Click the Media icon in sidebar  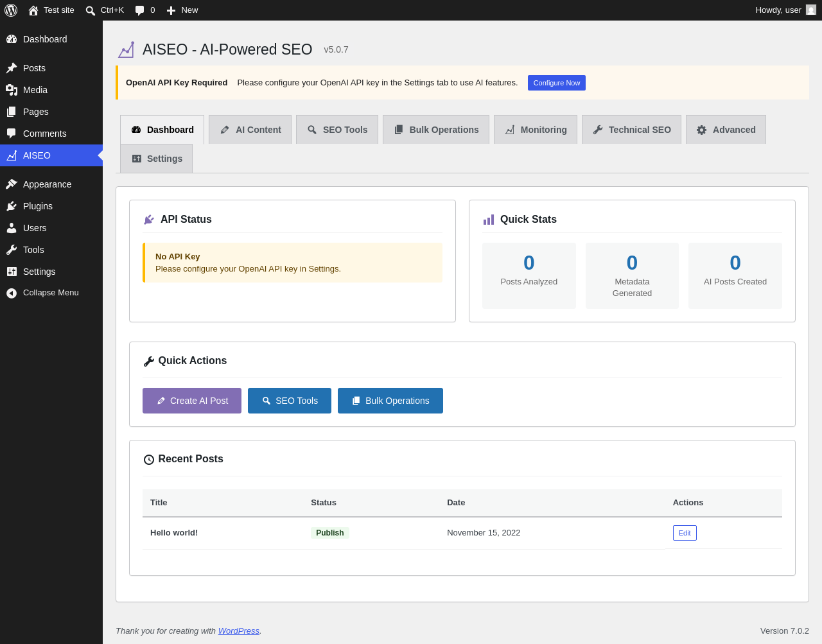click(12, 90)
